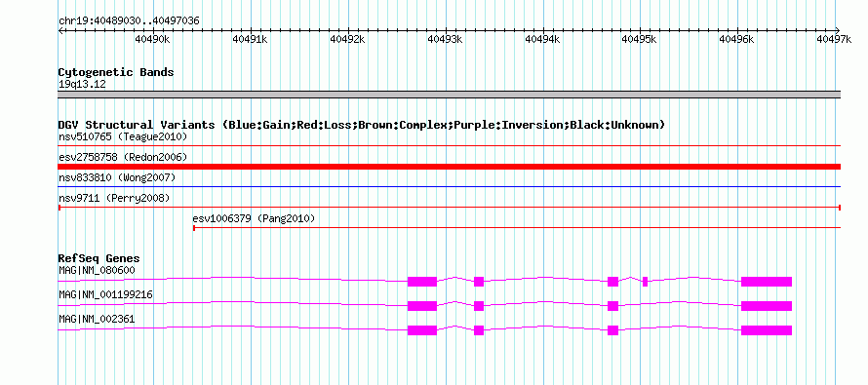The height and width of the screenshot is (385, 868).
Task: Select the 40496k ruler tick label
Action: pyautogui.click(x=736, y=39)
